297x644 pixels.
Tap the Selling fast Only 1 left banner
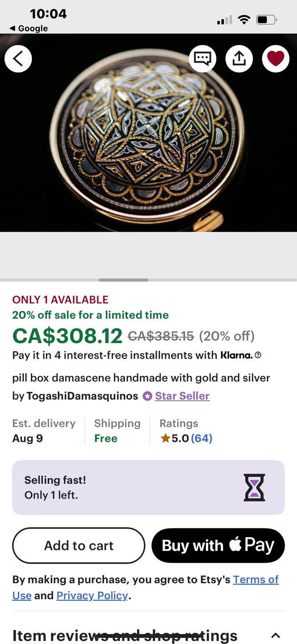(x=112, y=487)
